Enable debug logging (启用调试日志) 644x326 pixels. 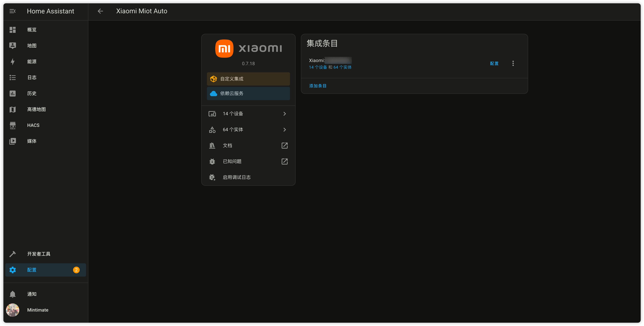(x=236, y=177)
